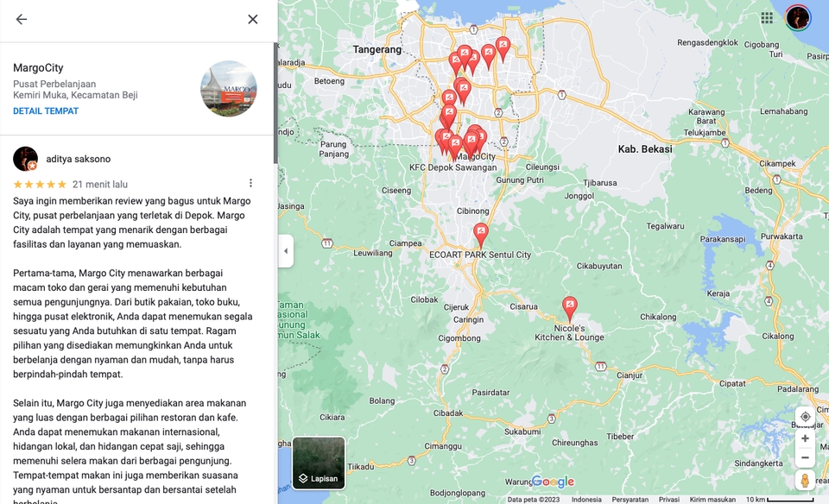Click the Indonesia link in map footer
Screen dimensions: 829x504
pyautogui.click(x=586, y=499)
